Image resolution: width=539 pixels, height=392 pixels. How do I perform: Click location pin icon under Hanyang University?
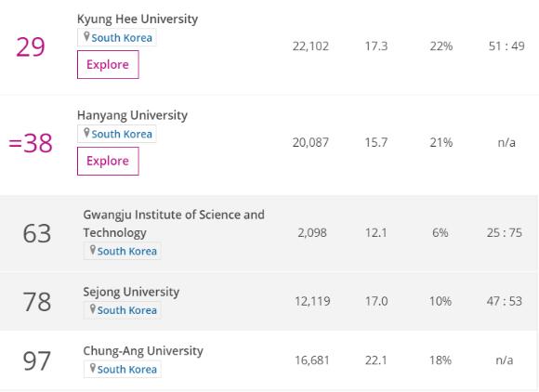click(x=86, y=133)
